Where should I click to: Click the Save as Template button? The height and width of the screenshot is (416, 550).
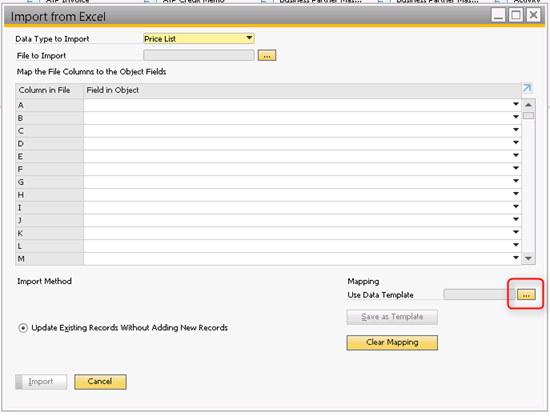[x=392, y=317]
